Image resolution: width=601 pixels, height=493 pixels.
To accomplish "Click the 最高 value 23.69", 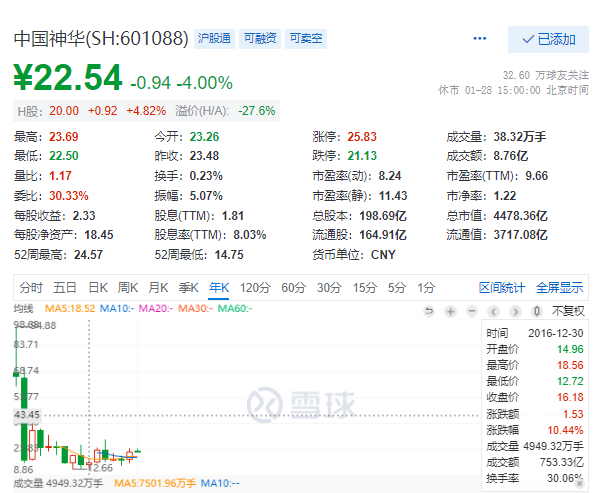I will click(64, 136).
